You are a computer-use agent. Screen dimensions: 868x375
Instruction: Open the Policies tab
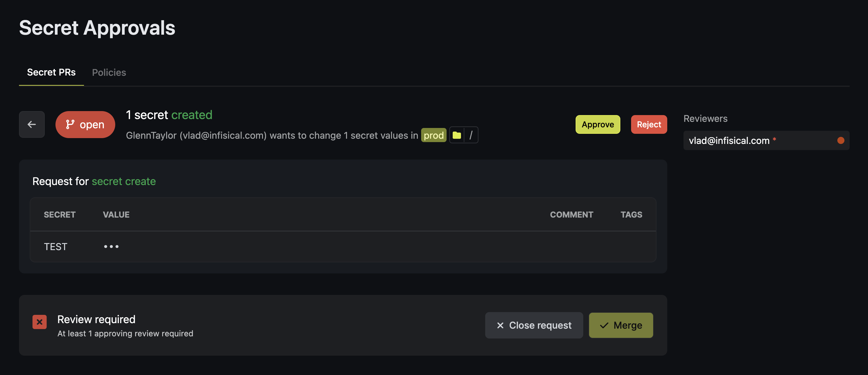point(109,72)
